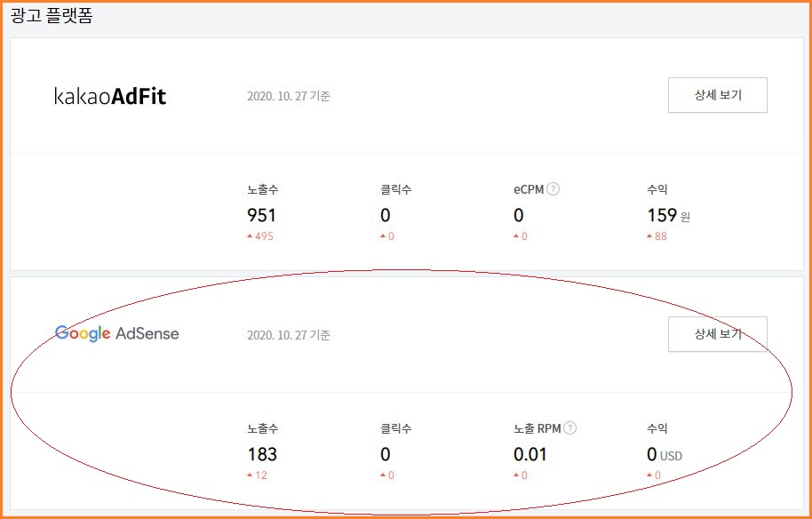Select the 광고 플랫폼 heading
Image resolution: width=812 pixels, height=519 pixels.
point(52,15)
